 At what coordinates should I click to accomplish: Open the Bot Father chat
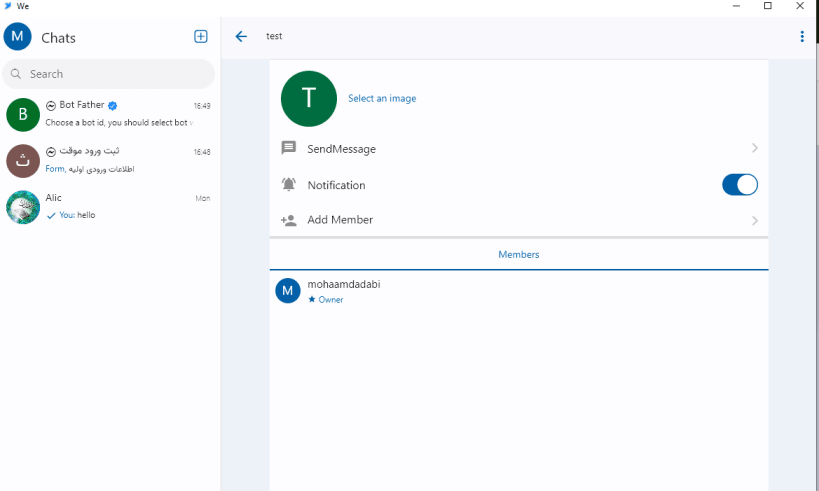[x=109, y=114]
